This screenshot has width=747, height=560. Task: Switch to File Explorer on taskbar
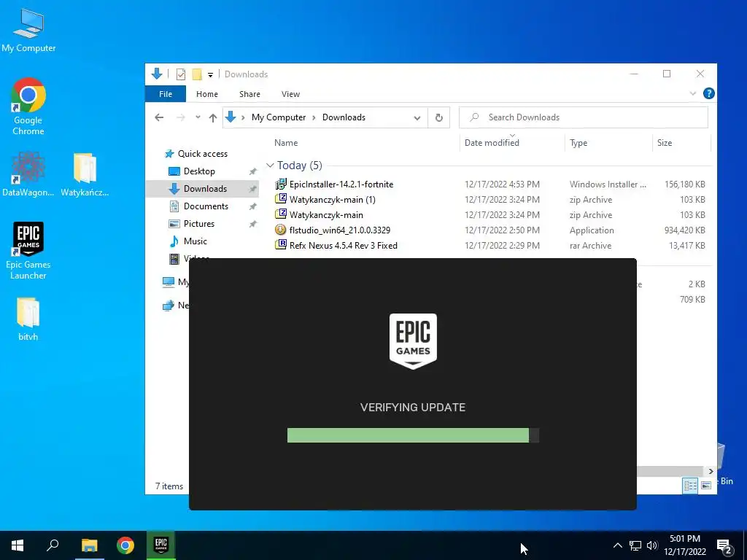(x=89, y=545)
